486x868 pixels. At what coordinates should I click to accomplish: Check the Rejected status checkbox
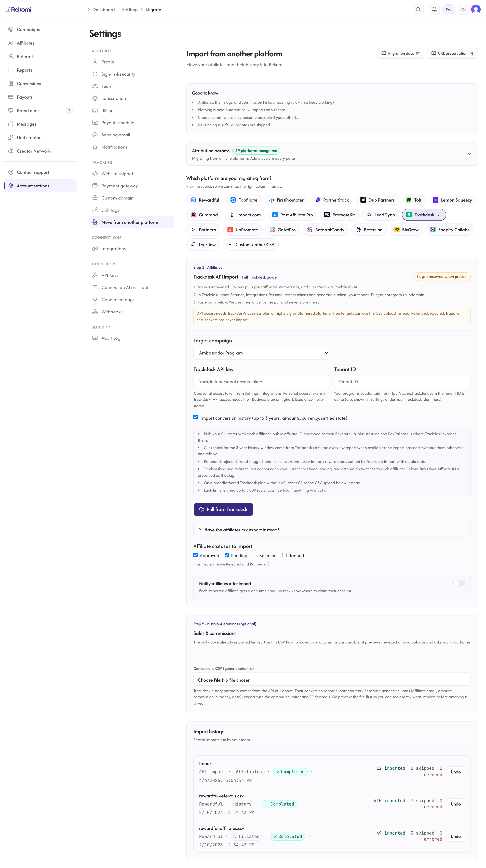[255, 555]
